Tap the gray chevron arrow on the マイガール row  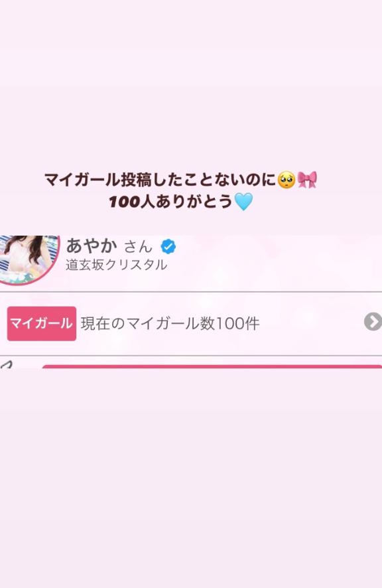coord(373,321)
